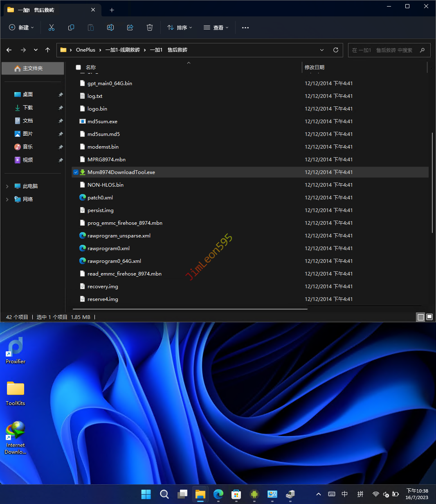Toggle the select-all checkbox in header
This screenshot has width=436, height=504.
pos(79,68)
